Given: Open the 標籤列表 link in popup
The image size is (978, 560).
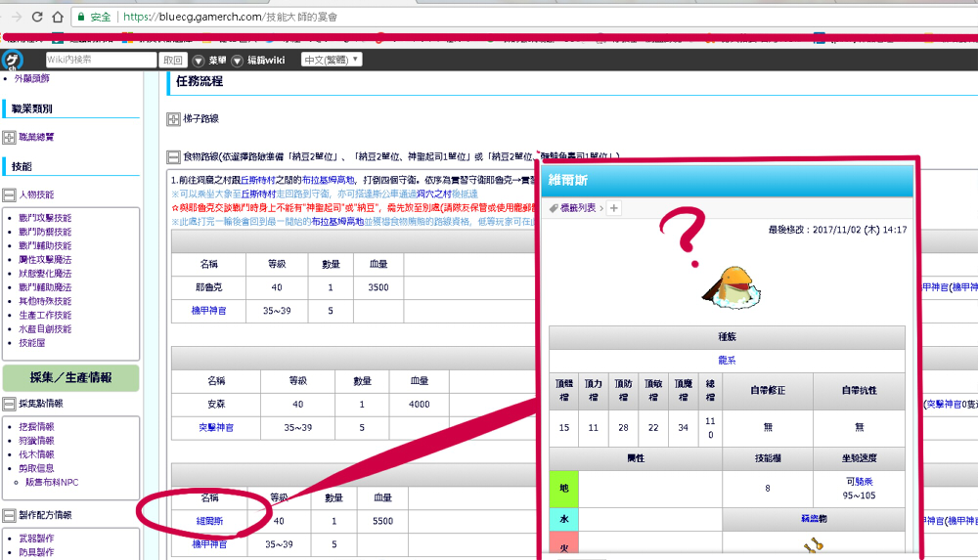Looking at the screenshot, I should (x=578, y=208).
